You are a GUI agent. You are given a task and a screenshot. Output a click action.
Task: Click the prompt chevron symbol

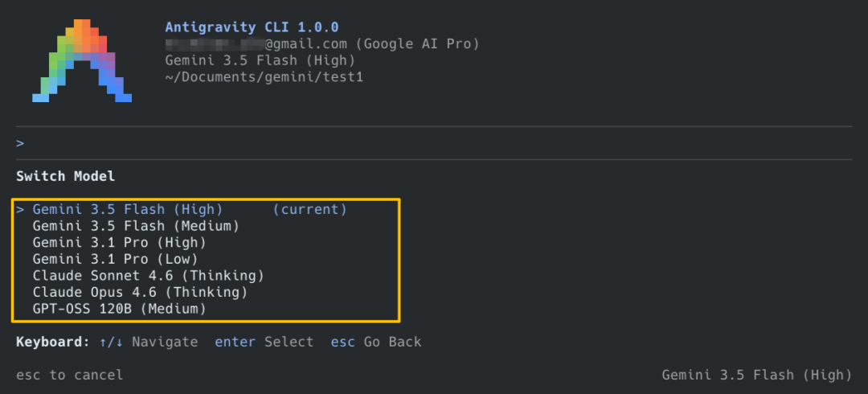[x=20, y=143]
